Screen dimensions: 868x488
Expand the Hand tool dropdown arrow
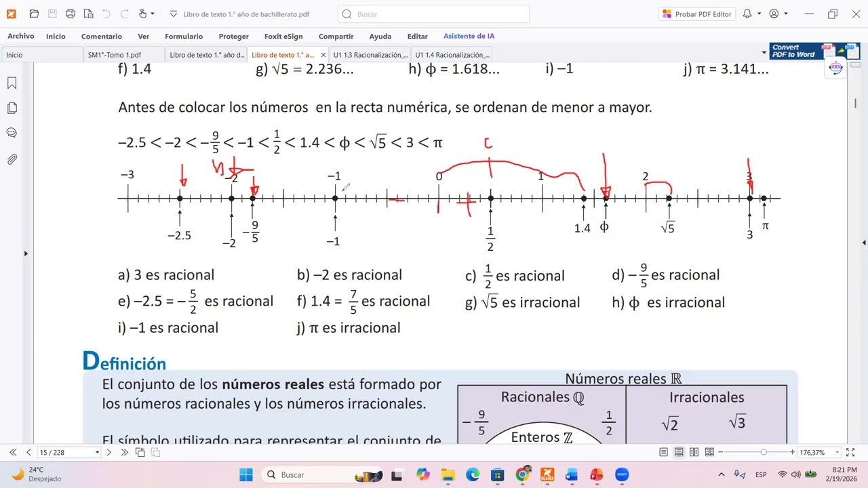pyautogui.click(x=153, y=14)
